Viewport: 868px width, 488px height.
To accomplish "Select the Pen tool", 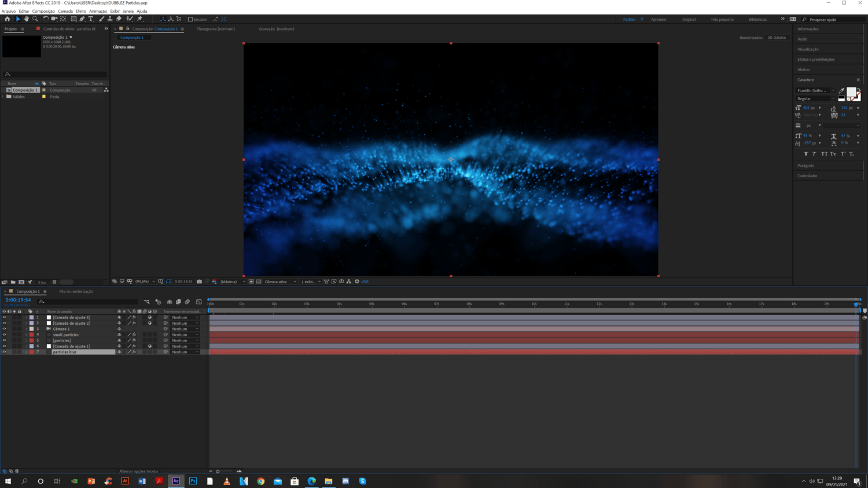I will [82, 19].
